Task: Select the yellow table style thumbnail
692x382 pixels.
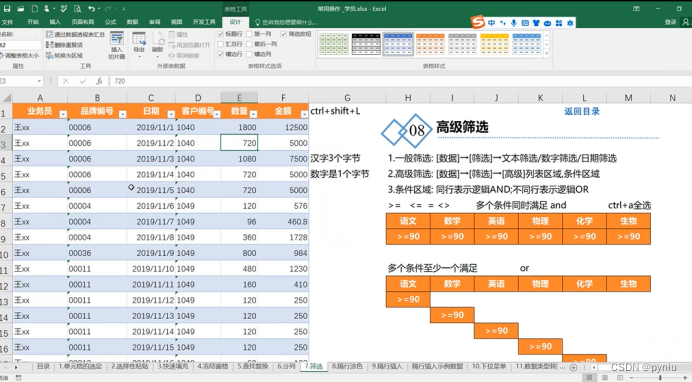Action: click(x=495, y=44)
